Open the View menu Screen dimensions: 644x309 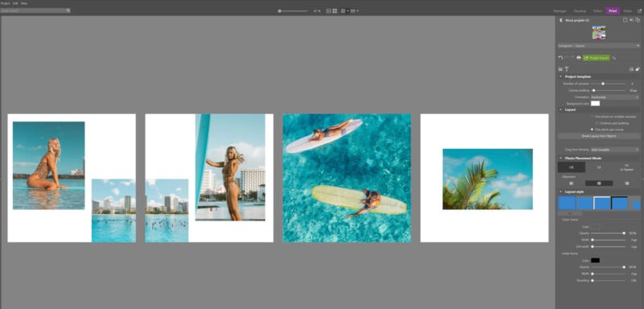pos(24,3)
